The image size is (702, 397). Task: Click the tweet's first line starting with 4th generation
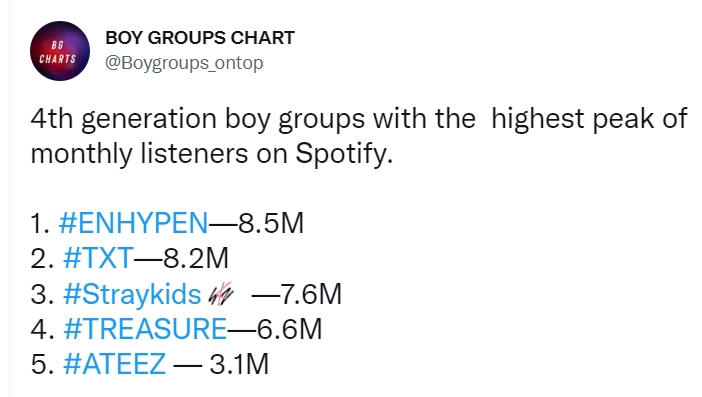359,120
